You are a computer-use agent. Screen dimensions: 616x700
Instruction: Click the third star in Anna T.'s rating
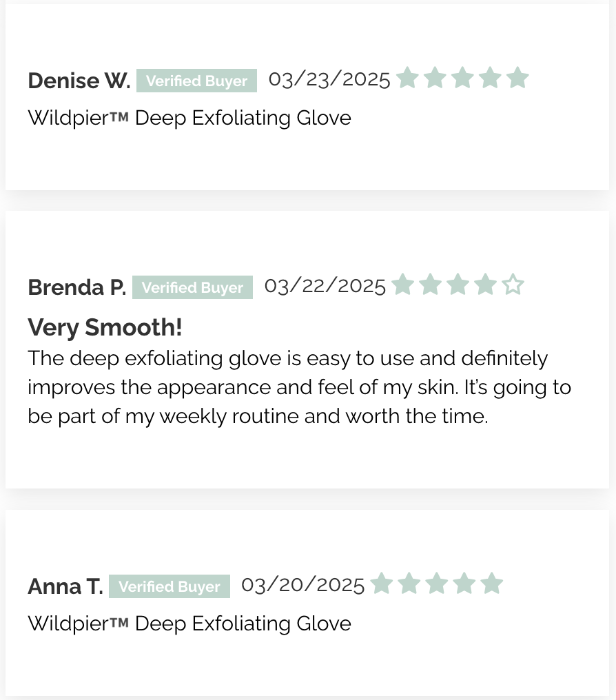point(437,583)
